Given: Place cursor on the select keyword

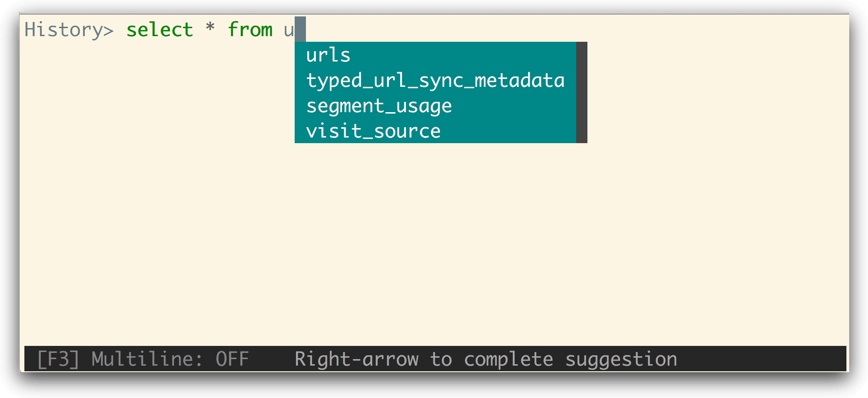Looking at the screenshot, I should (160, 30).
